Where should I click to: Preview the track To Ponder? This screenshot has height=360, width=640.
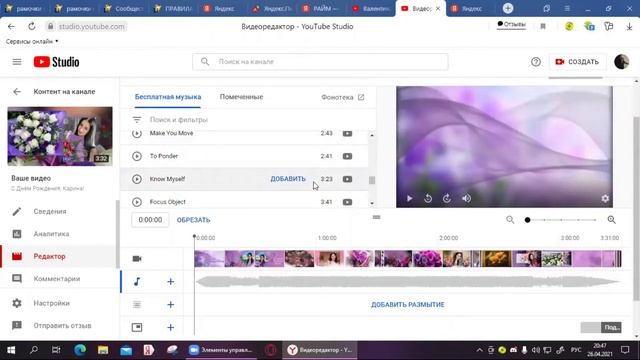point(137,156)
